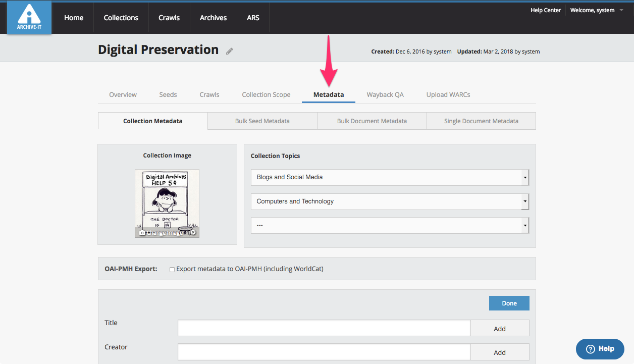Select the Single Document Metadata tab
The image size is (634, 364).
click(x=481, y=121)
